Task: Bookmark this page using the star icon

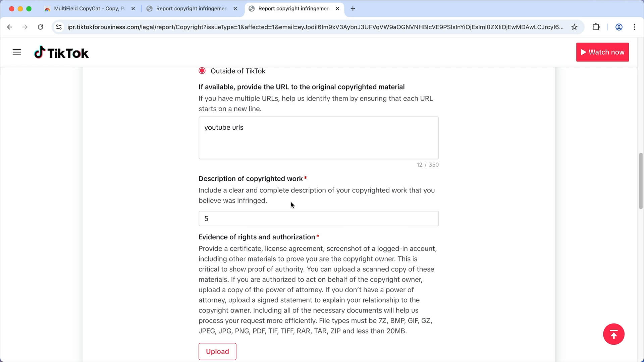Action: 575,27
